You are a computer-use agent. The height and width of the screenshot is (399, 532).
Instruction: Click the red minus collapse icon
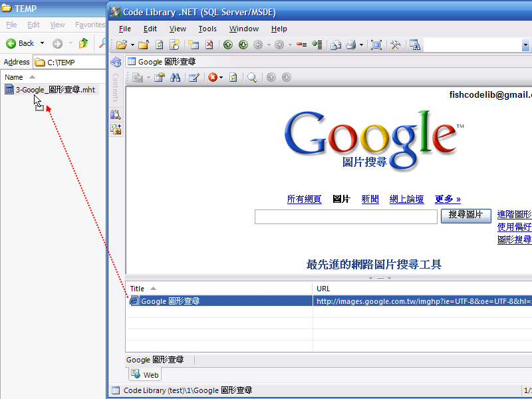(301, 45)
